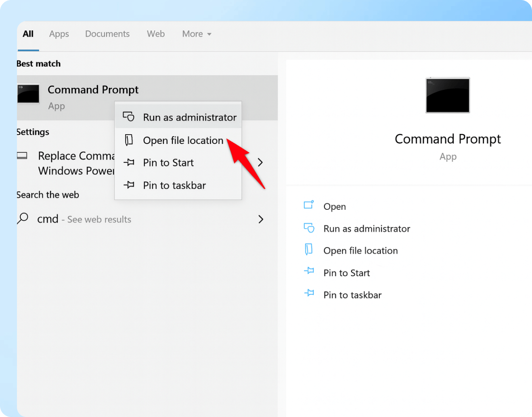Click Open in the right panel
The width and height of the screenshot is (532, 417).
tap(335, 206)
